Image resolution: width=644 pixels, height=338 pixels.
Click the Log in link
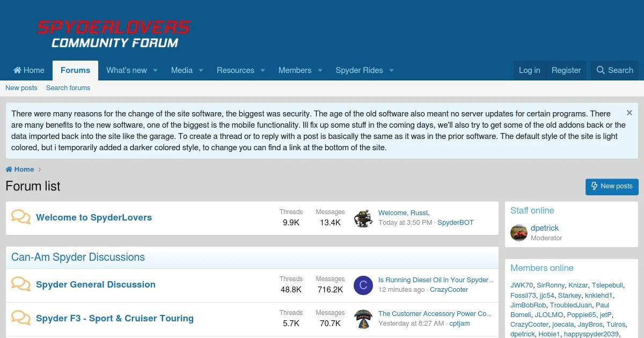click(x=529, y=70)
